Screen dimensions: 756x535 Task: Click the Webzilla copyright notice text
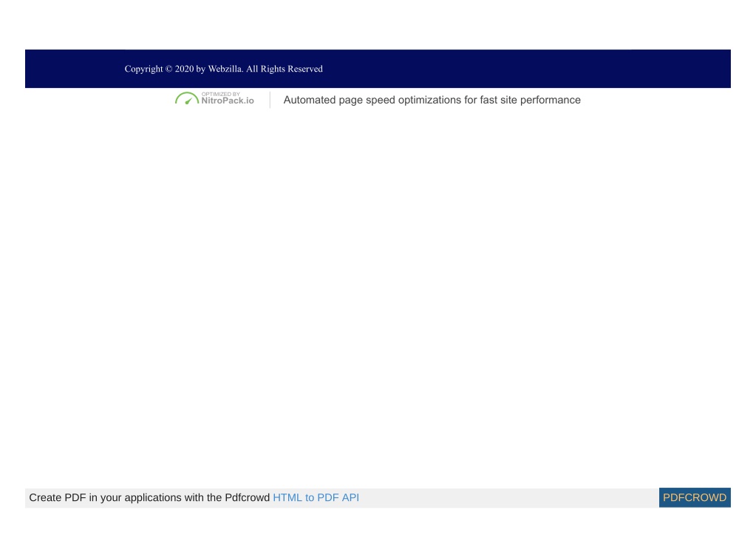(x=224, y=69)
